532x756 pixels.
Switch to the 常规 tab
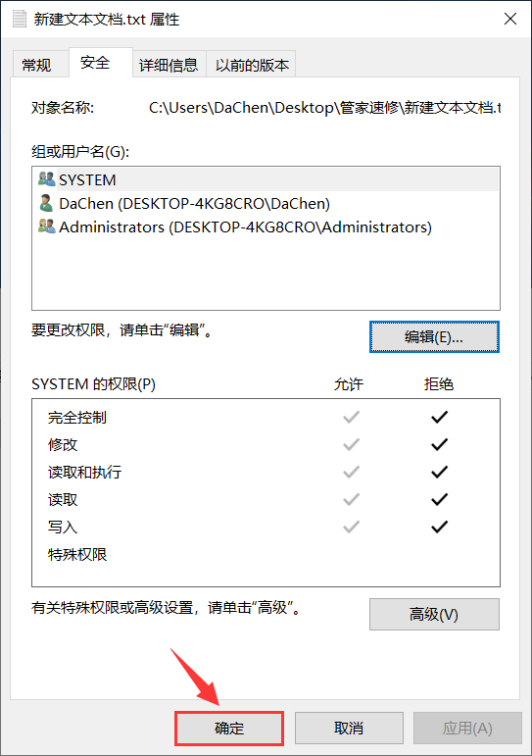(36, 65)
